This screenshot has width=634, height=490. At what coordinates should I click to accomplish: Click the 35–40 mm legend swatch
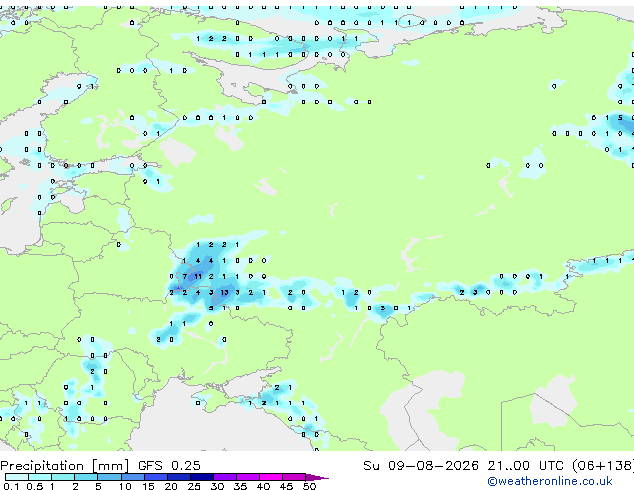pos(247,477)
